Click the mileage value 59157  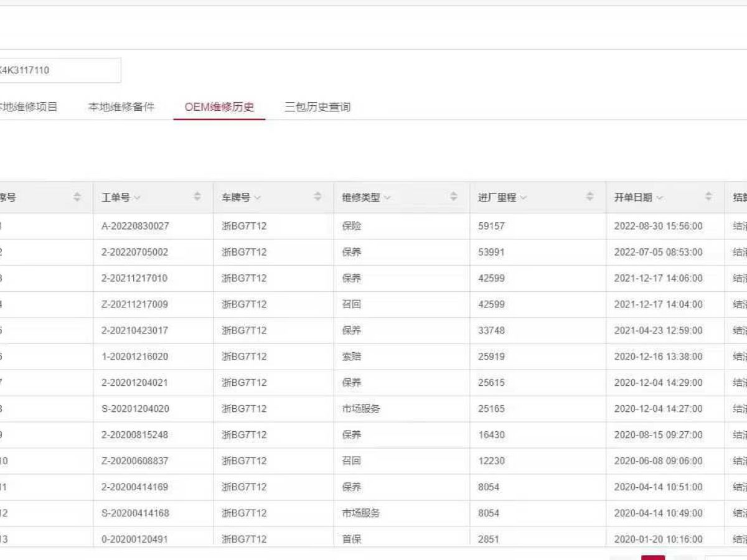point(491,226)
